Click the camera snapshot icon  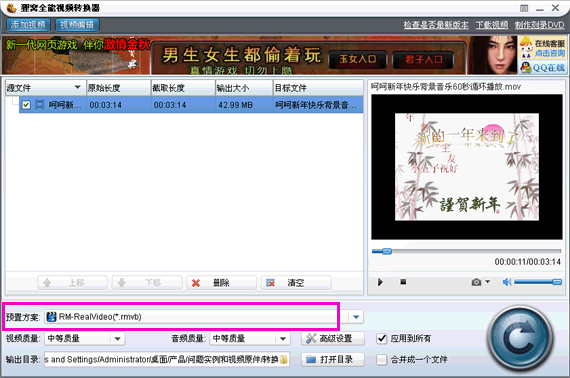(x=476, y=282)
